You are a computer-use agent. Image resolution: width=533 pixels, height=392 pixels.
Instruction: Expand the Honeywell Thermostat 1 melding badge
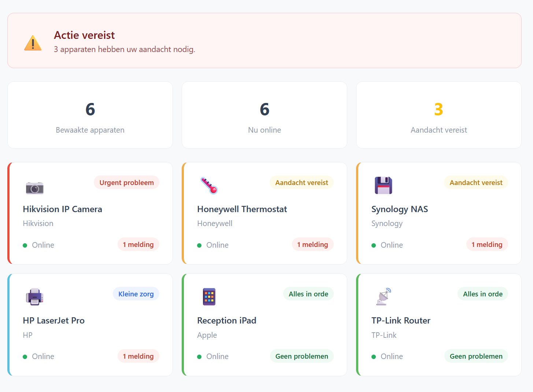coord(313,244)
